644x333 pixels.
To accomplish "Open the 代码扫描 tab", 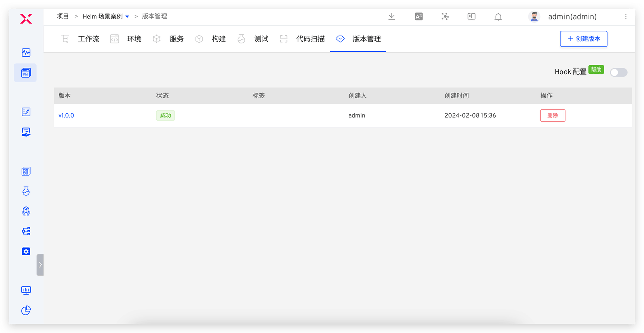I will (x=310, y=38).
